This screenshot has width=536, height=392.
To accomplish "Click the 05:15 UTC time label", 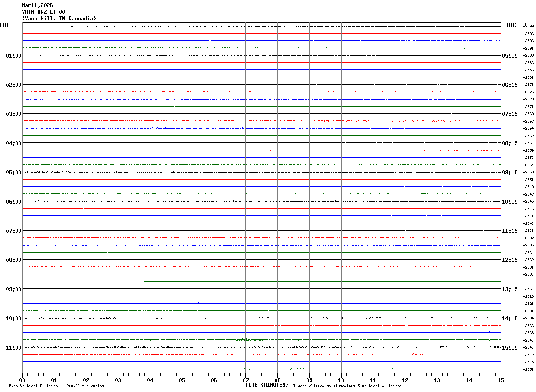I will coord(510,56).
